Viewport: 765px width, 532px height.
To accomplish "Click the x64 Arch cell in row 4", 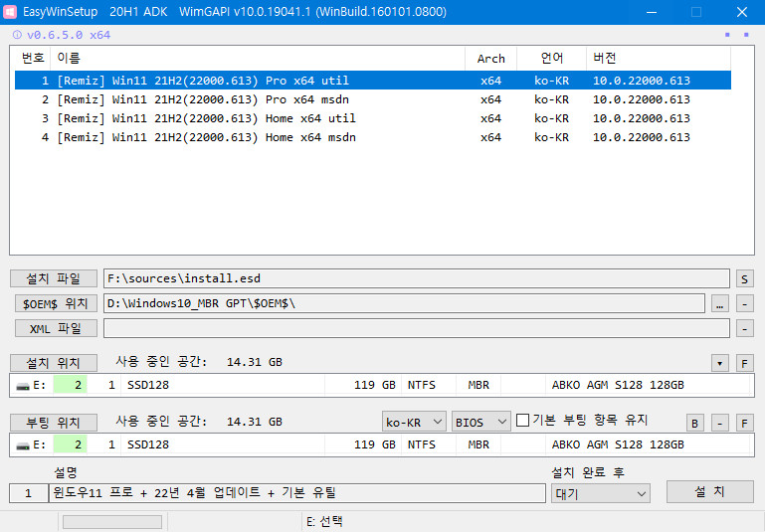I will (490, 137).
